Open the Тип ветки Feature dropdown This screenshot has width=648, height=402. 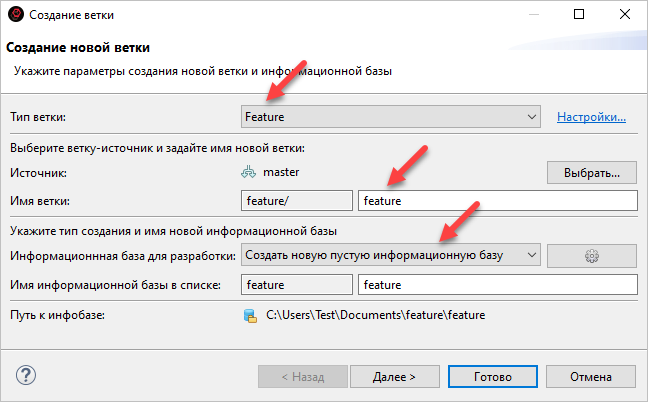tap(390, 117)
